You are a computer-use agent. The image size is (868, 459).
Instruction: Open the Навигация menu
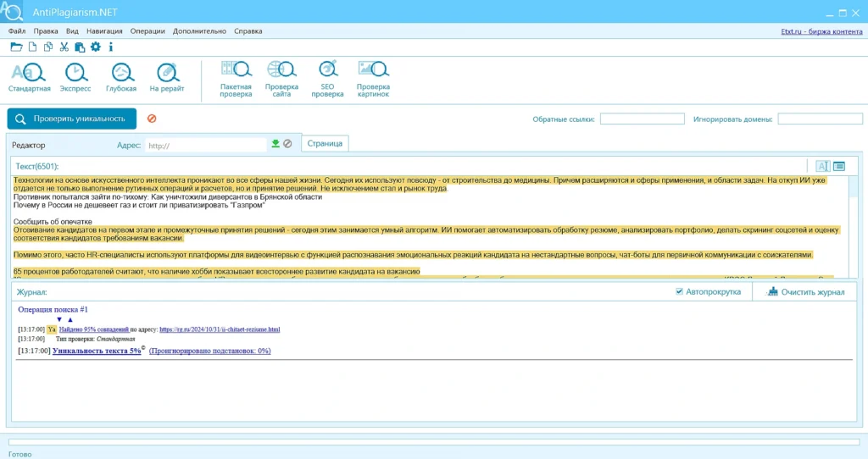[104, 31]
